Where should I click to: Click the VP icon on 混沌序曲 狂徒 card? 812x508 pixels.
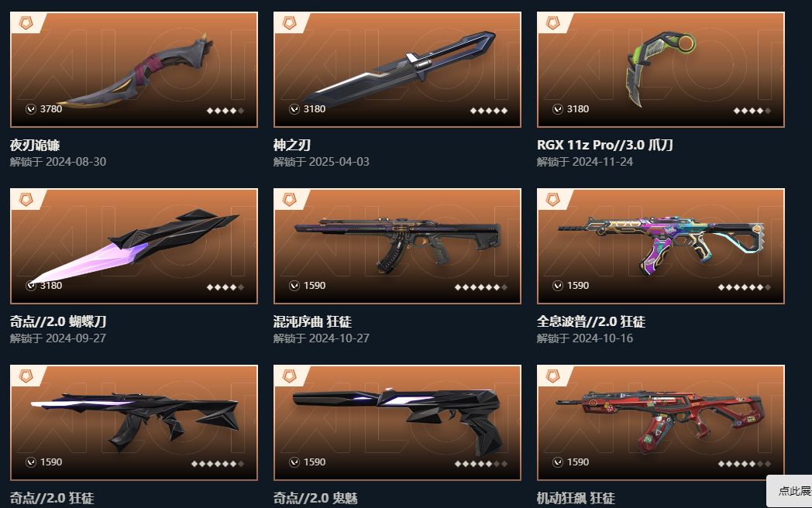coord(294,285)
